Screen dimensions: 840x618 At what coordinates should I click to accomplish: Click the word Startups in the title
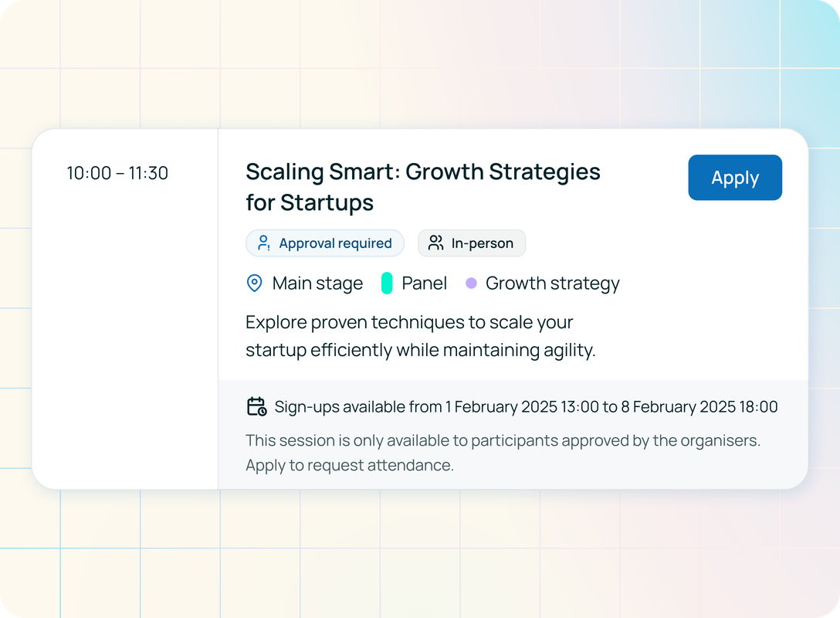pos(327,203)
